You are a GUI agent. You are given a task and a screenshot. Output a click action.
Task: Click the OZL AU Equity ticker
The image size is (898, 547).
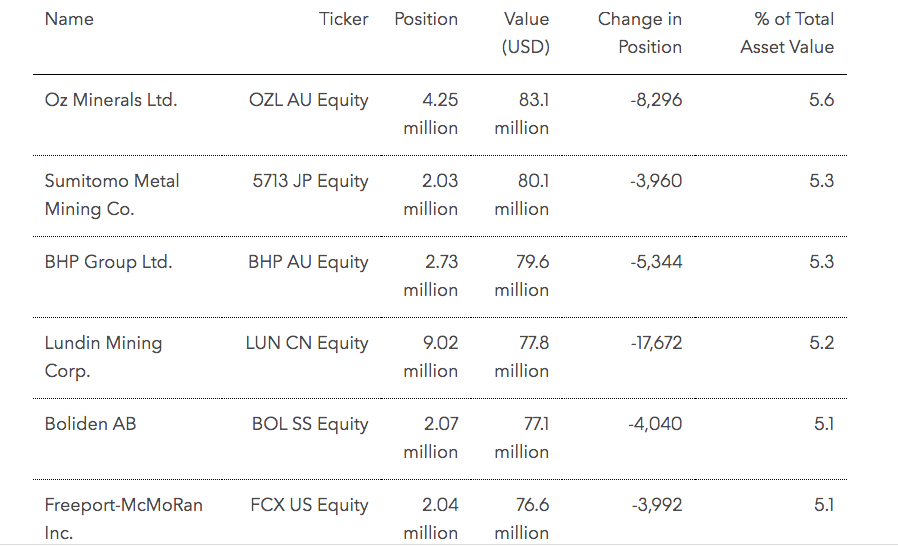click(308, 100)
